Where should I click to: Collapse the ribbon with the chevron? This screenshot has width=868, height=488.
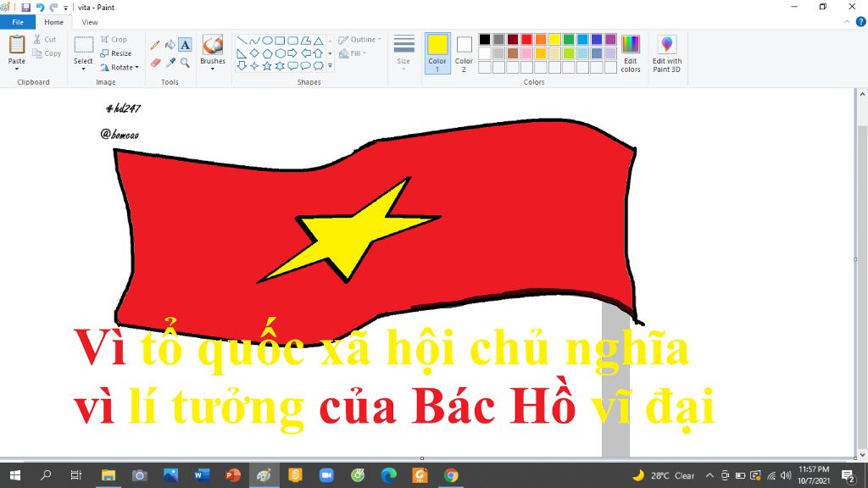[x=847, y=21]
